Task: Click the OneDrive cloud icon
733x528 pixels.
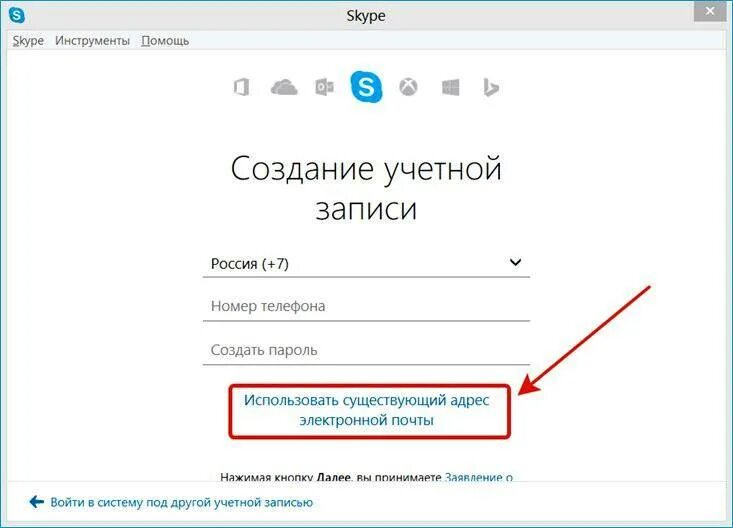Action: (284, 87)
